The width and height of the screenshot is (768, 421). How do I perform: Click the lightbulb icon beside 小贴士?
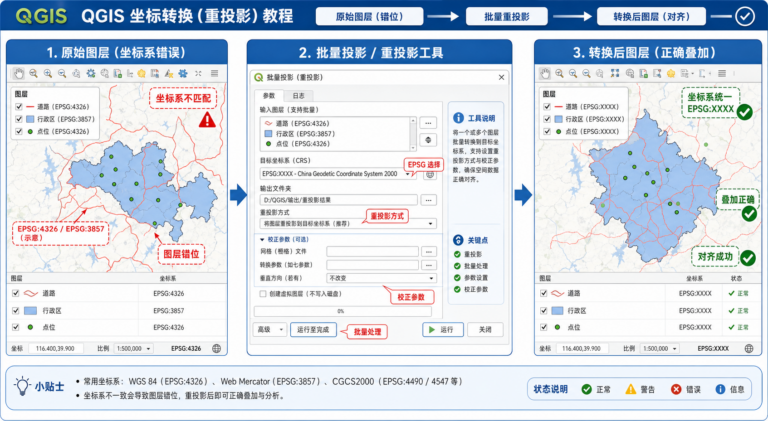click(x=23, y=386)
